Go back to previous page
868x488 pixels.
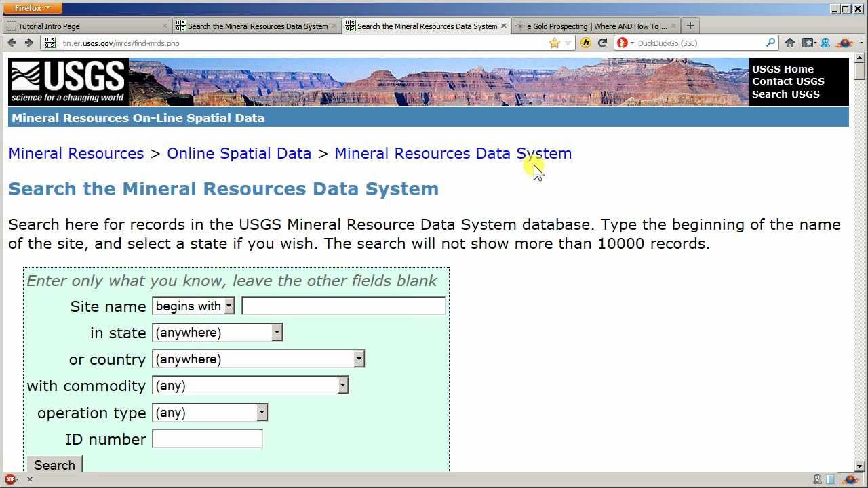pyautogui.click(x=12, y=43)
